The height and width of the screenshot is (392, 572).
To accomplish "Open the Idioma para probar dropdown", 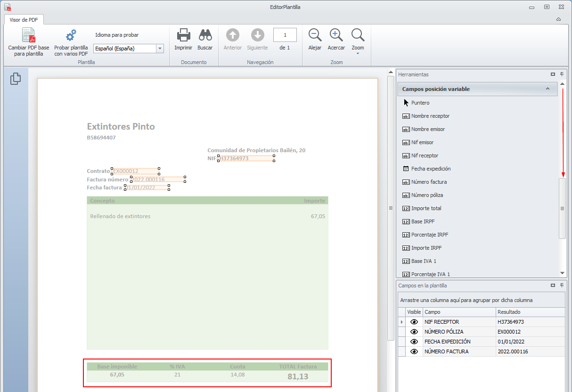I will coord(160,49).
